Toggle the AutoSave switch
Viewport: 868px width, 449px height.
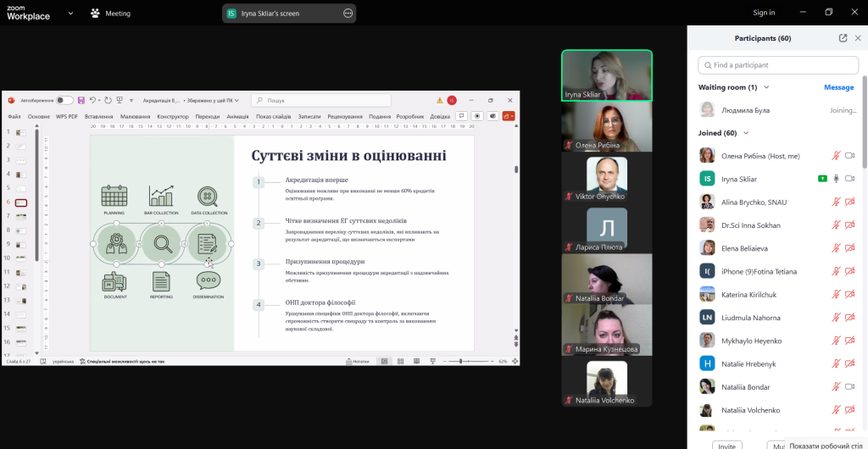pyautogui.click(x=64, y=100)
